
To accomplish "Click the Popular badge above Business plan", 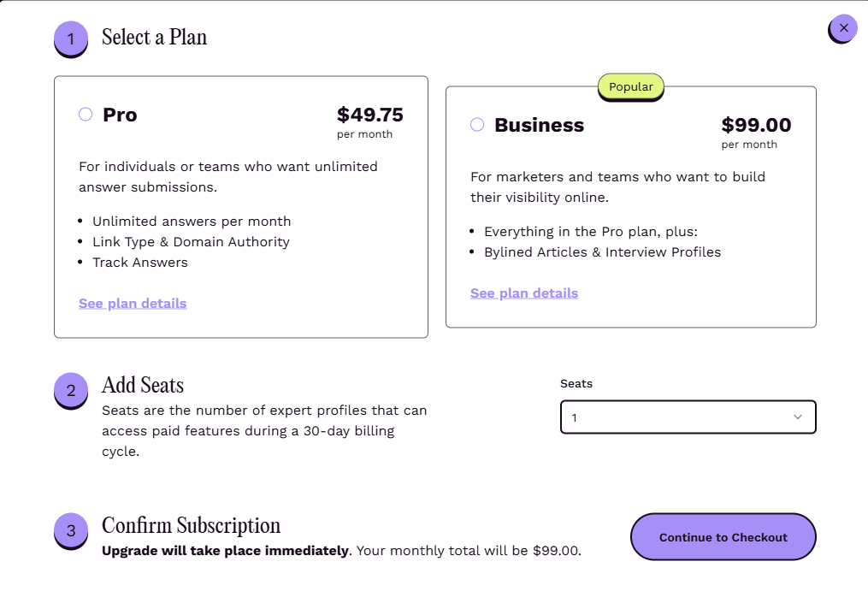I will 630,86.
